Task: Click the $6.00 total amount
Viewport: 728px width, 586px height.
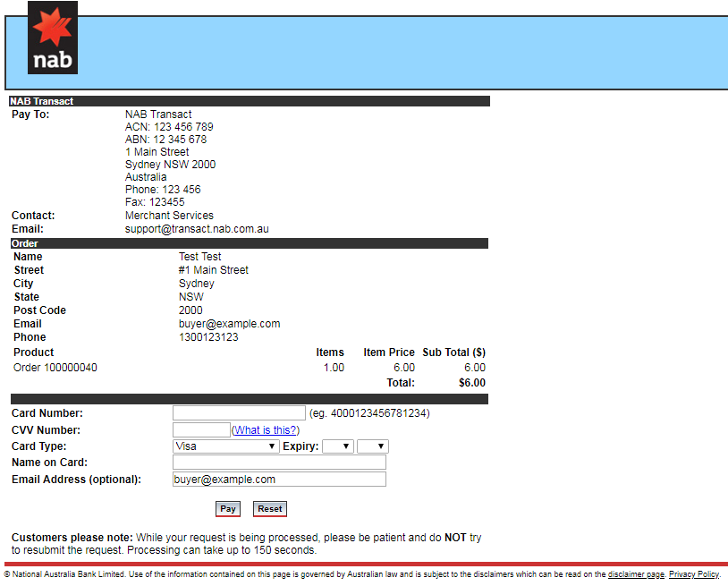Action: pos(471,383)
